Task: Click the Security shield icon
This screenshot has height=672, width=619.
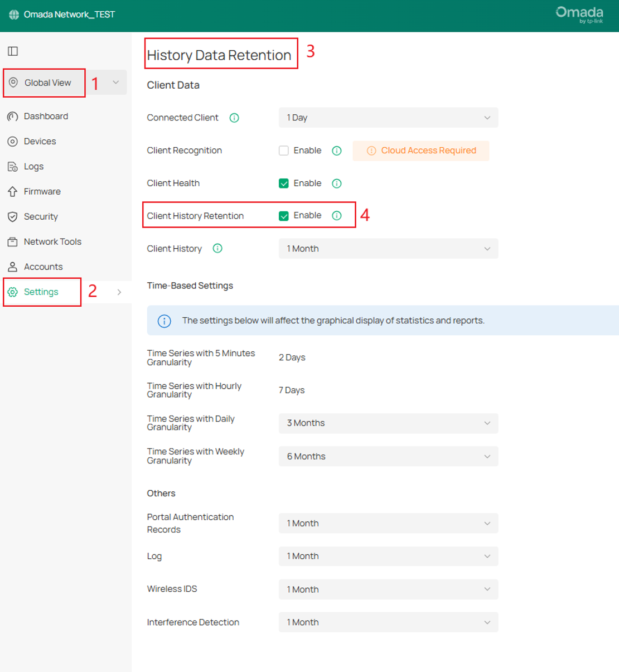Action: (x=12, y=217)
